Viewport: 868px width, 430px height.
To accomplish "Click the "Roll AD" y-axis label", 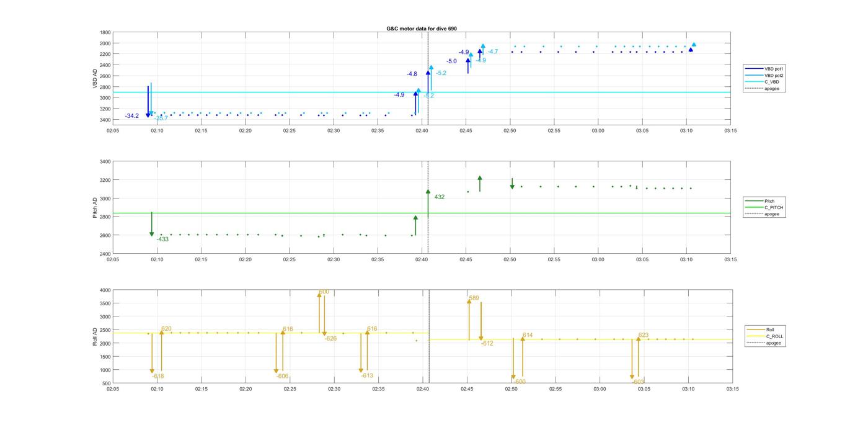I will coord(95,336).
